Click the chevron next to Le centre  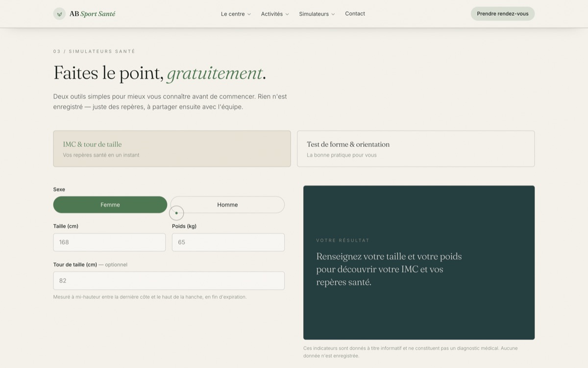pyautogui.click(x=249, y=14)
